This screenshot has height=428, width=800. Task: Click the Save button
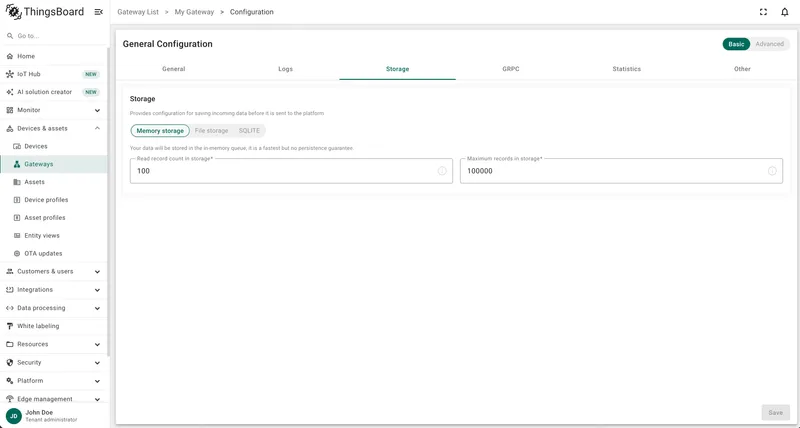[x=776, y=412]
